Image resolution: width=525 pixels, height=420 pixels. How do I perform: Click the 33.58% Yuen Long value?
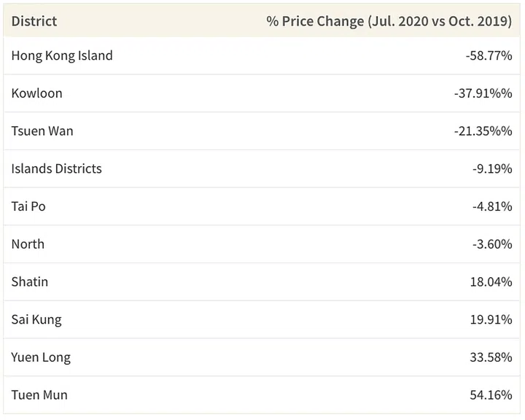pos(491,357)
